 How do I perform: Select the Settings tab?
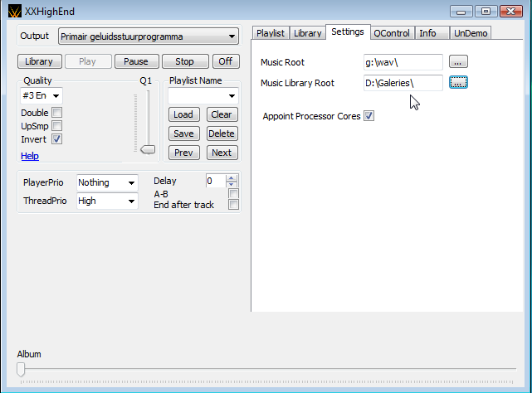click(x=348, y=32)
